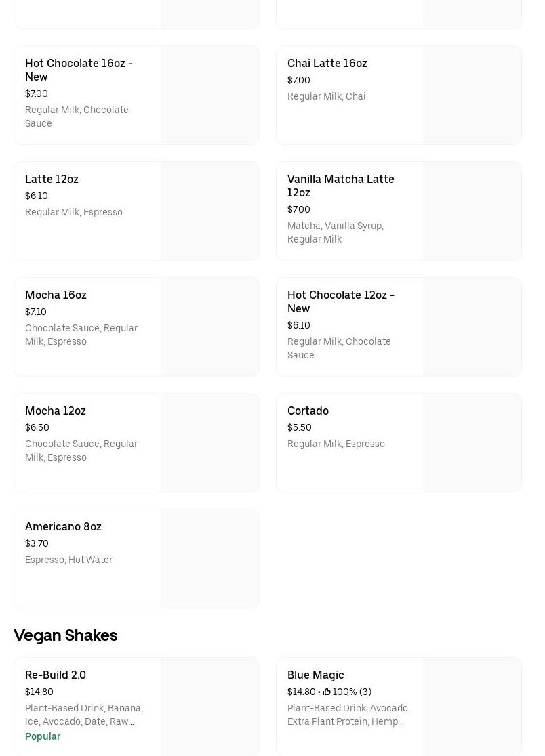
Task: Click the Chai Latte 16oz image placeholder
Action: [472, 96]
